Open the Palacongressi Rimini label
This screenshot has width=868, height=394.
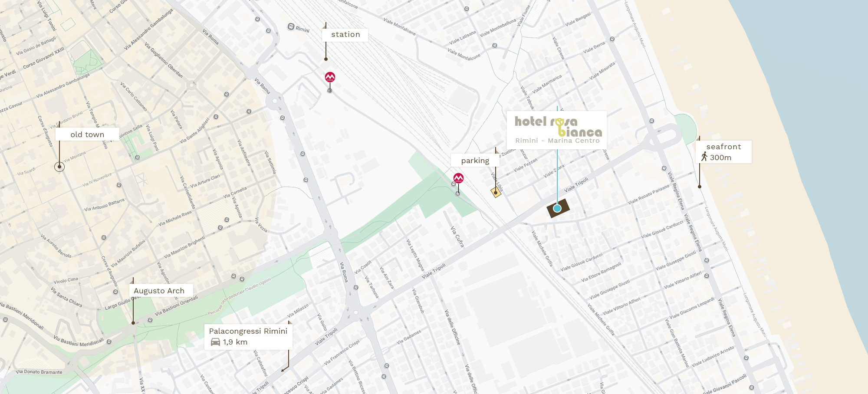pos(248,336)
